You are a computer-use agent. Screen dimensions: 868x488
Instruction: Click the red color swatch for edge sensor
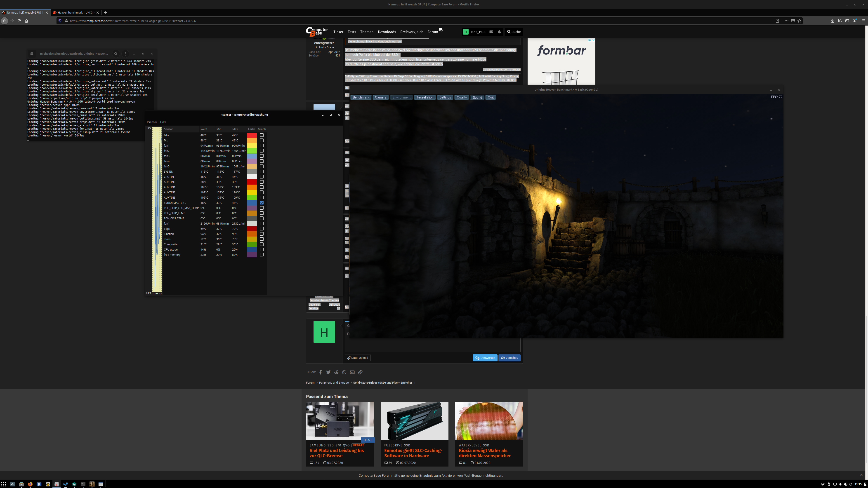(252, 229)
